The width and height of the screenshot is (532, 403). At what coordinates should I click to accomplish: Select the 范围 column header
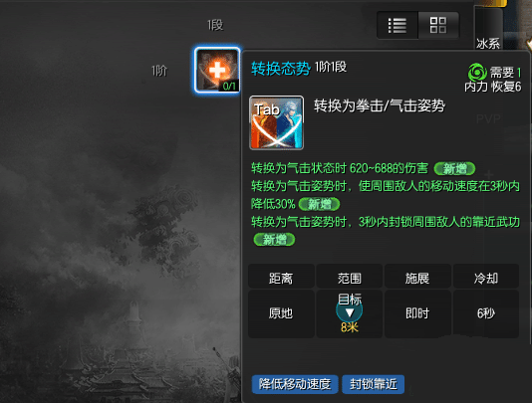[350, 279]
